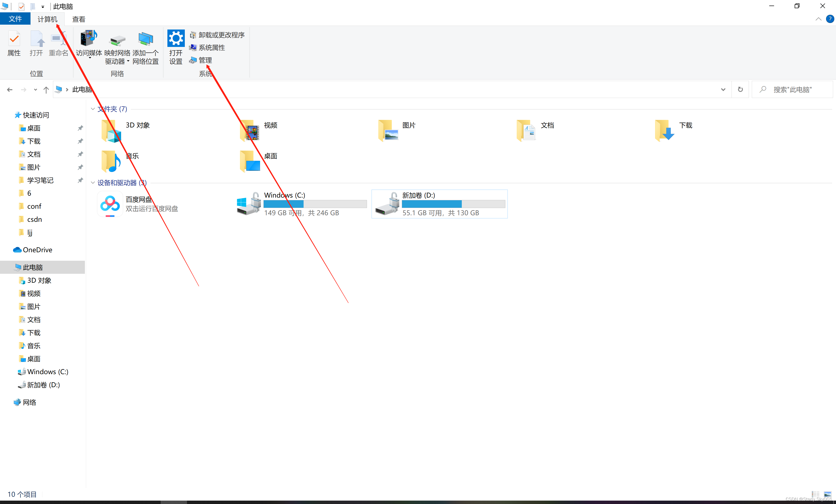This screenshot has width=836, height=504.
Task: Click the Windows (C:) drive usage bar
Action: tap(315, 204)
